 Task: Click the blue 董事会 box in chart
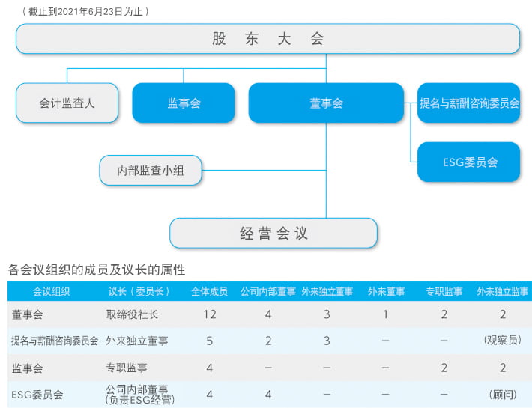(326, 103)
